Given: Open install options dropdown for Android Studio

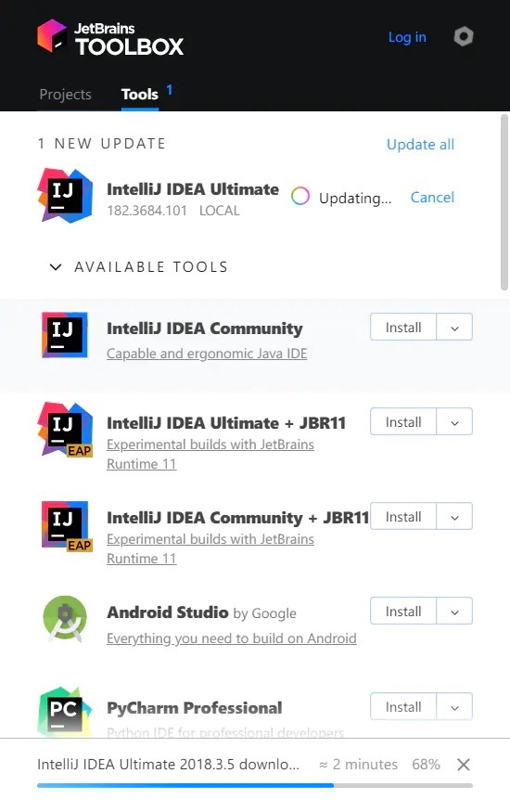Looking at the screenshot, I should pos(454,611).
